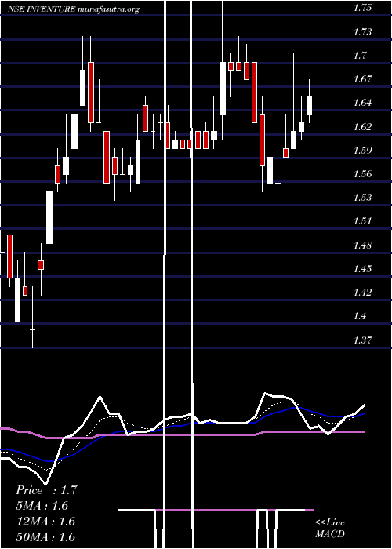This screenshot has height=549, width=392.
Task: Click the 1.67 price axis label
Action: (x=362, y=79)
